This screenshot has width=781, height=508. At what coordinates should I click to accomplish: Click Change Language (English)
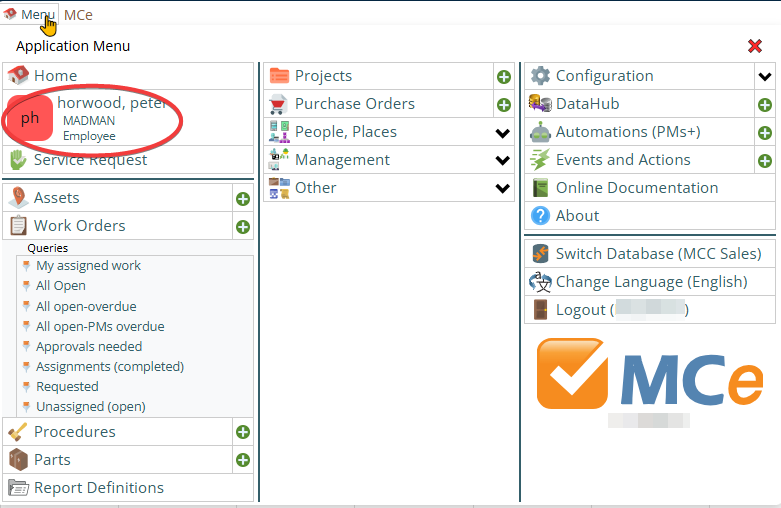(x=650, y=282)
